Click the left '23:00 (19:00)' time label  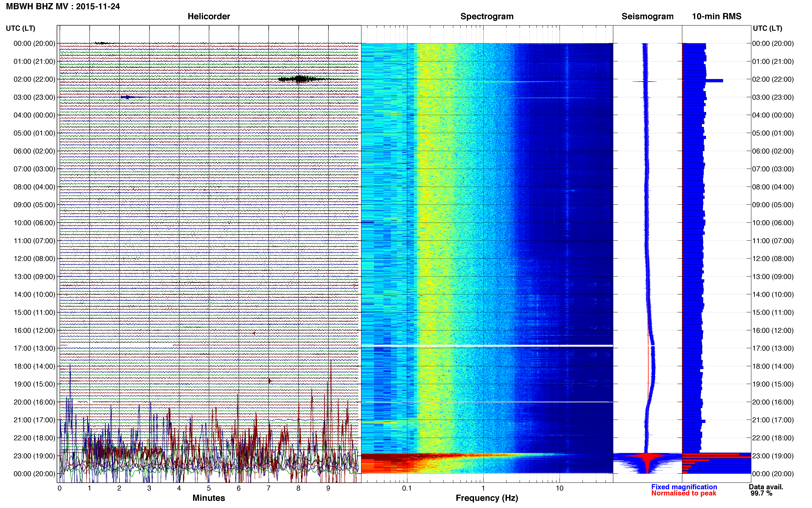[x=34, y=456]
